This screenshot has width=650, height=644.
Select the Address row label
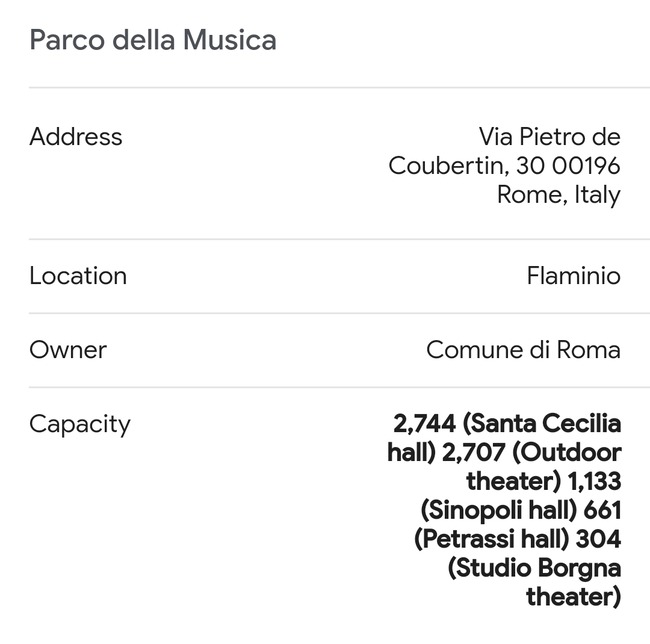tap(76, 137)
